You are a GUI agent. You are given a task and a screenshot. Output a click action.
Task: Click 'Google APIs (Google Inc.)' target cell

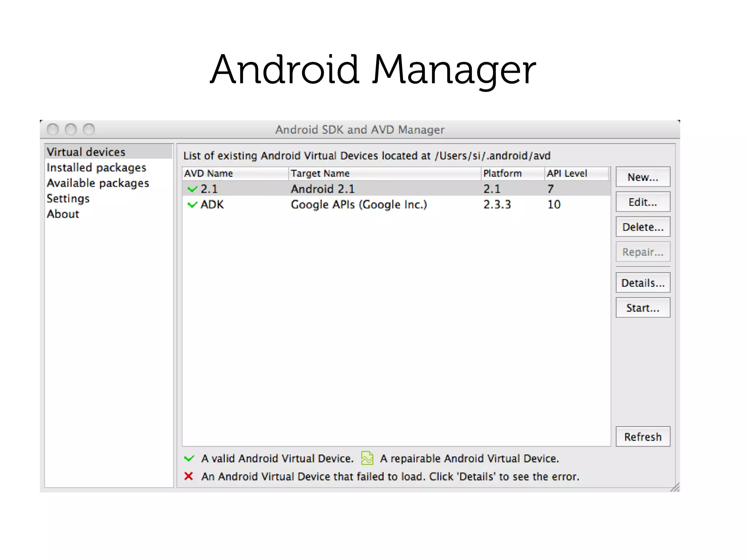pyautogui.click(x=359, y=204)
